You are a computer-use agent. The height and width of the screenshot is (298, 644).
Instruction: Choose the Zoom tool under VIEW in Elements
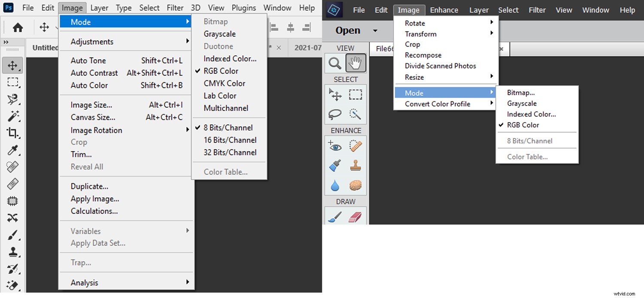[334, 63]
